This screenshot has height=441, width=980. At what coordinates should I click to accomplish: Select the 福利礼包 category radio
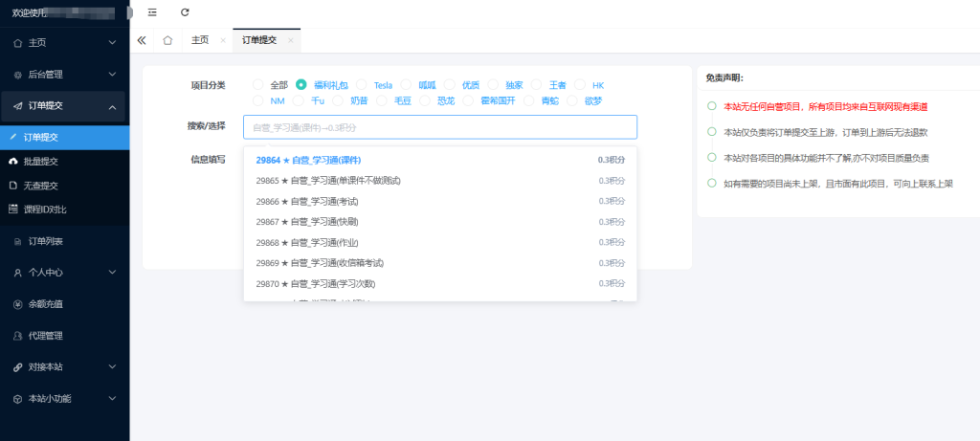click(301, 84)
